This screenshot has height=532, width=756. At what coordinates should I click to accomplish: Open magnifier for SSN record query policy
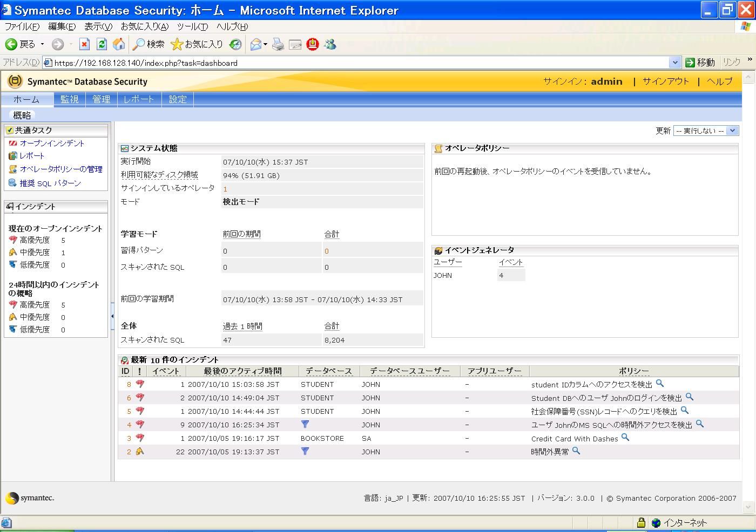(x=684, y=411)
